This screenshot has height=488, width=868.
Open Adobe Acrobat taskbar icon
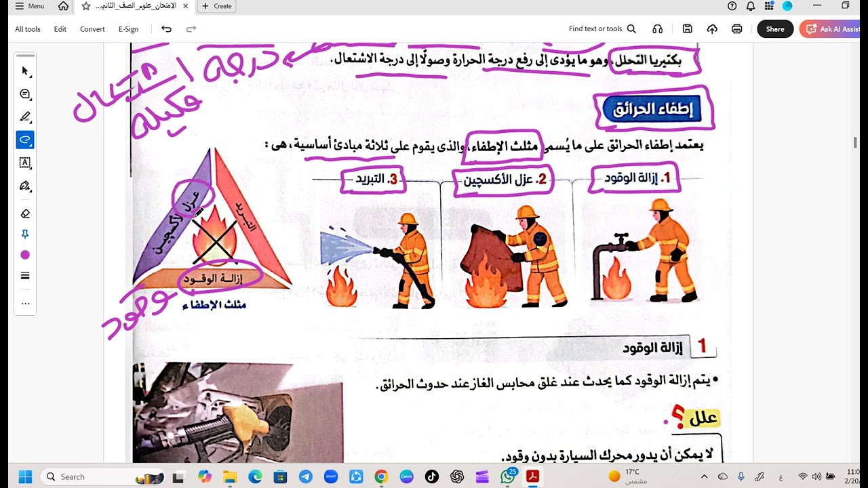pyautogui.click(x=533, y=476)
